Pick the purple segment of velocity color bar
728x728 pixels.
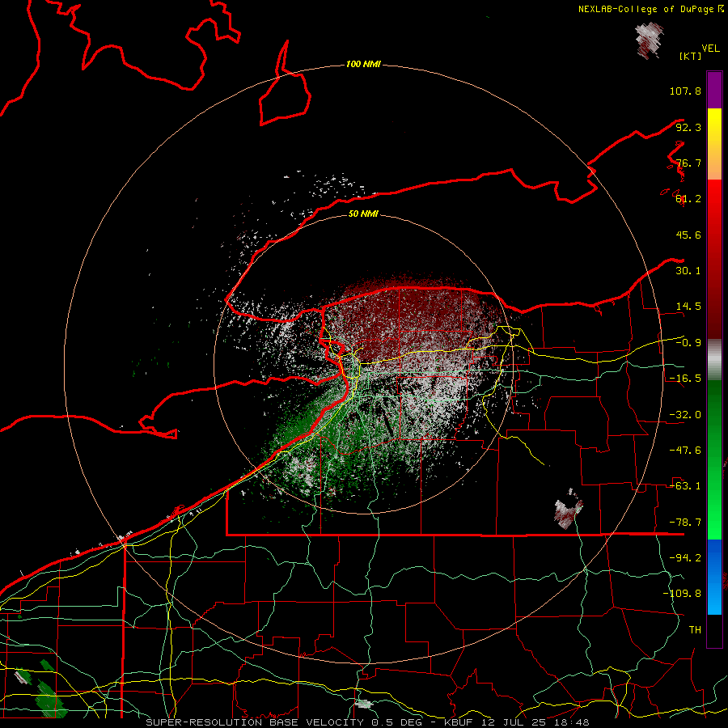coord(714,90)
